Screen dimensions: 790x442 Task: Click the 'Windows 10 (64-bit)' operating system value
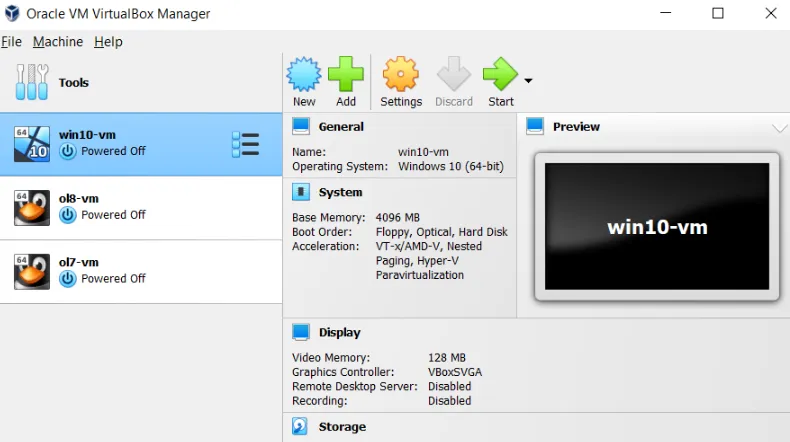click(x=451, y=166)
